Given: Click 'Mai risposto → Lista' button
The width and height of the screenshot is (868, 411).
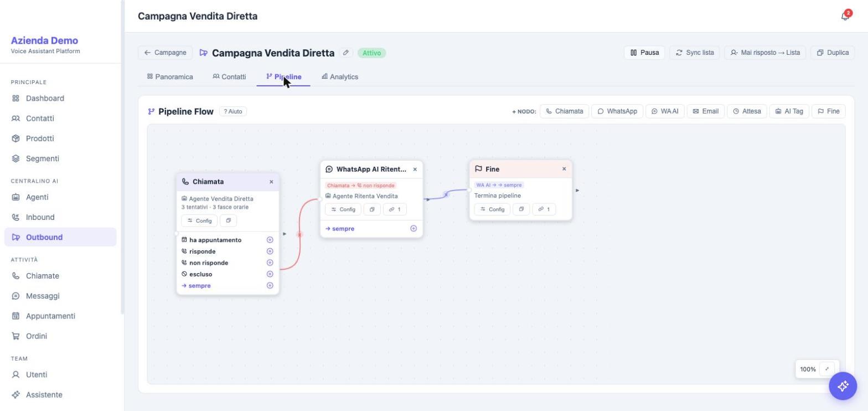Looking at the screenshot, I should pyautogui.click(x=765, y=53).
